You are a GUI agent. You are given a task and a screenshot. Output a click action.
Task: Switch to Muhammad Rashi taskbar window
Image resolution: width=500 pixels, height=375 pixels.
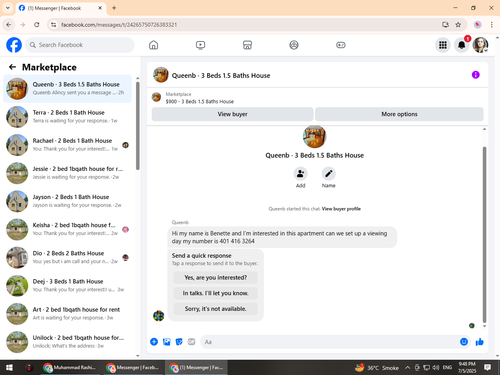coord(70,367)
